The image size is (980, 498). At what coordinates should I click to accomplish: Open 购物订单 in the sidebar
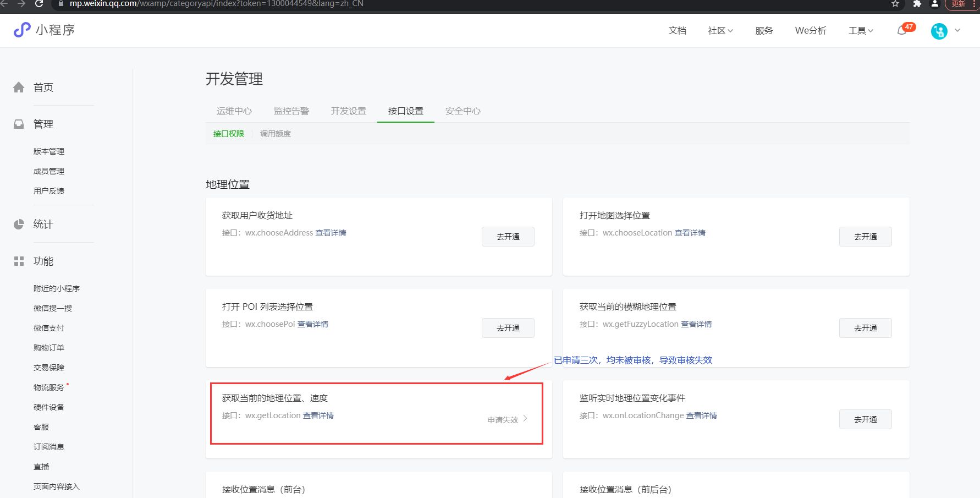point(49,348)
